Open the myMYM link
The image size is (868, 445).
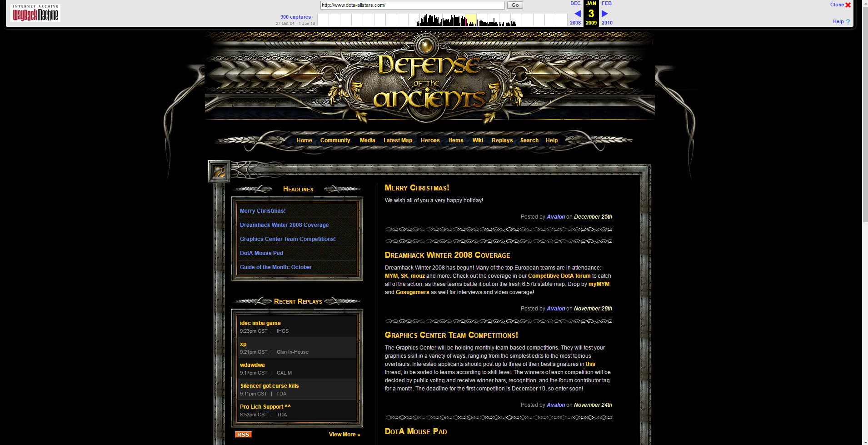pyautogui.click(x=599, y=284)
